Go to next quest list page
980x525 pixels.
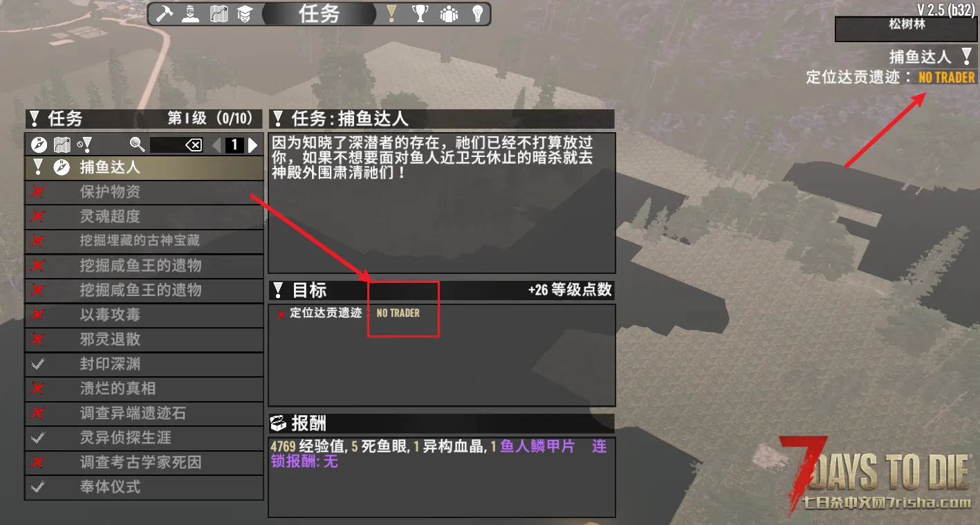(x=253, y=145)
